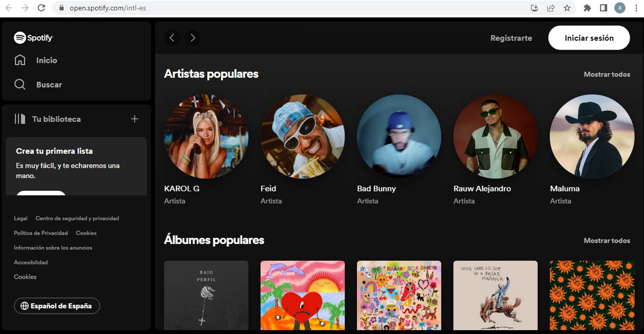Go back with Spotify left chevron
The width and height of the screenshot is (644, 334).
pyautogui.click(x=172, y=38)
